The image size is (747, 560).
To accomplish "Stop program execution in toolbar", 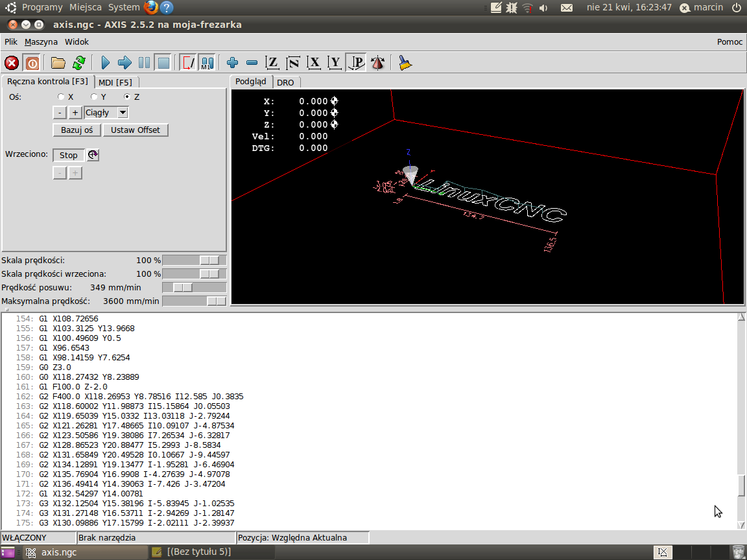I will [x=163, y=63].
